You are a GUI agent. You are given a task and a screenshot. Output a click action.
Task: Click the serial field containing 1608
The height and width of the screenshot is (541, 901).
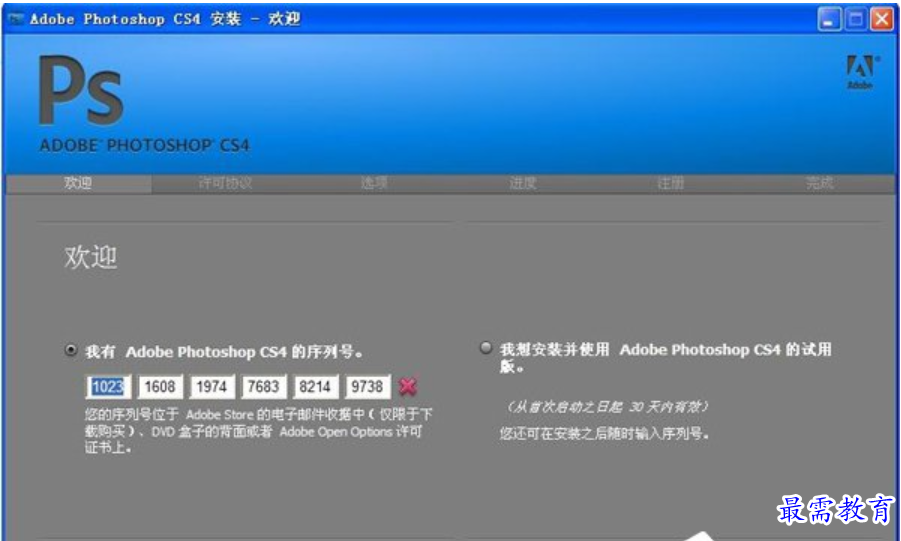pyautogui.click(x=160, y=387)
